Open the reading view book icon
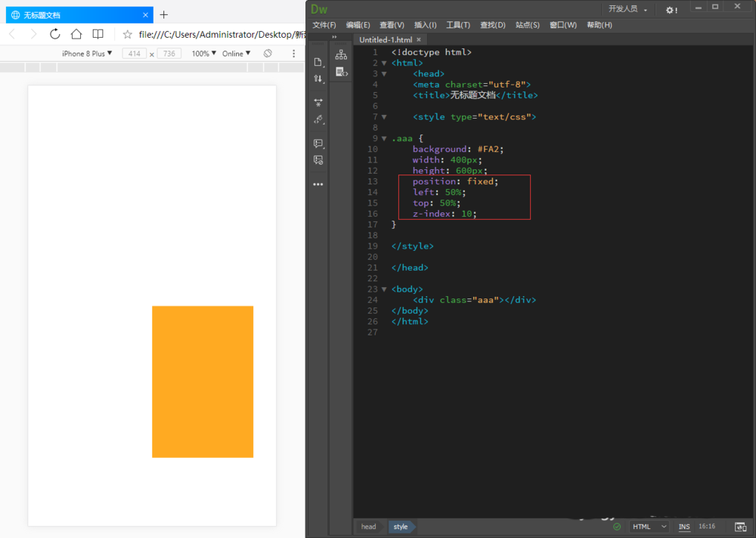Viewport: 756px width, 538px height. [98, 34]
